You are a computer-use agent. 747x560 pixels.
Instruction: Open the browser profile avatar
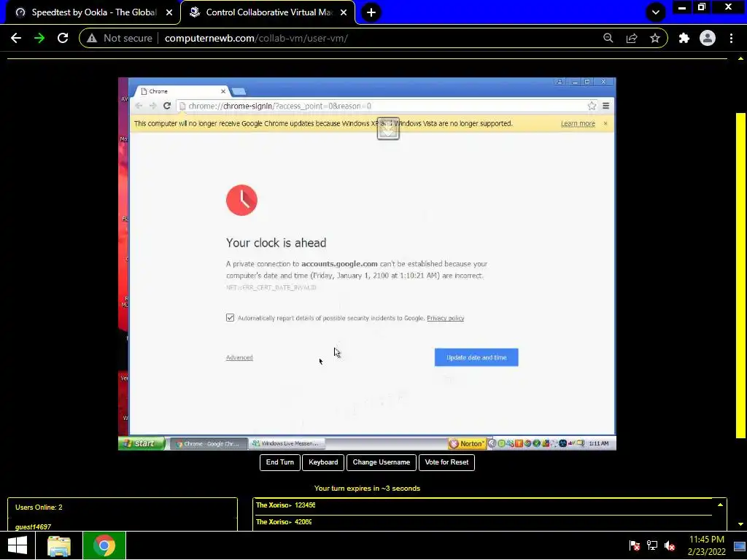708,38
